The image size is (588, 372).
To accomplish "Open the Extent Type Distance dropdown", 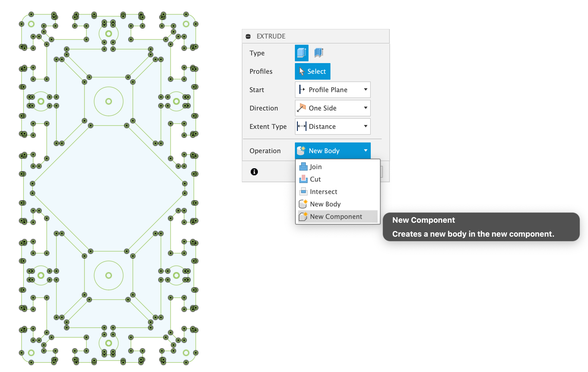I will click(333, 126).
